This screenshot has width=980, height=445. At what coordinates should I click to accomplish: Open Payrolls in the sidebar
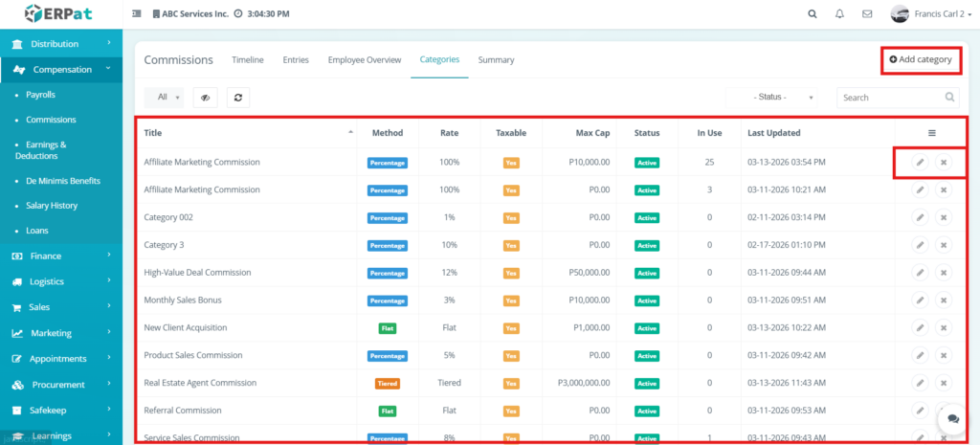click(40, 95)
